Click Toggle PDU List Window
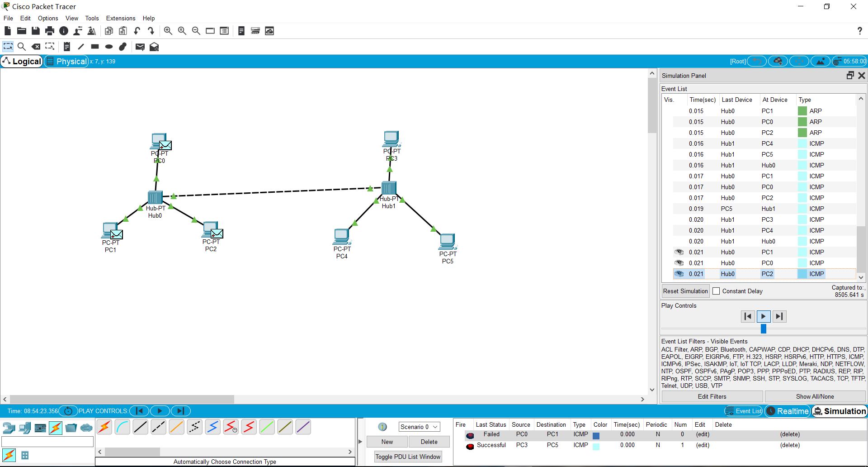 [407, 456]
